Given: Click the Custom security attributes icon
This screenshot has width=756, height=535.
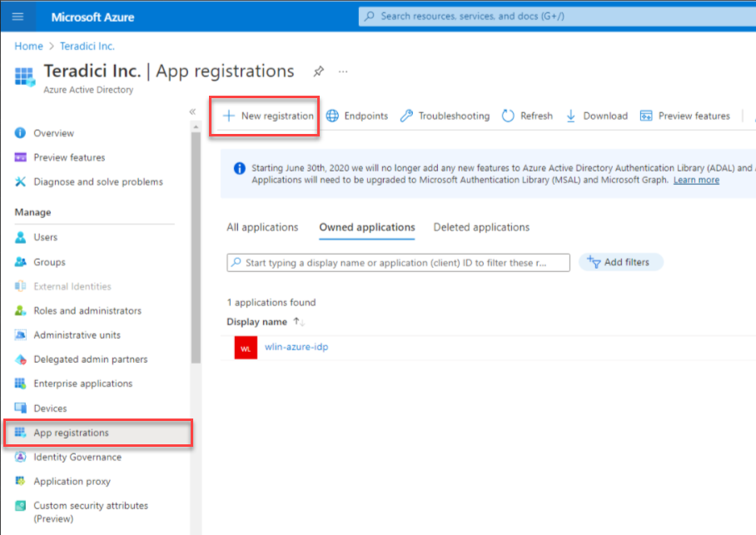Looking at the screenshot, I should (20, 506).
